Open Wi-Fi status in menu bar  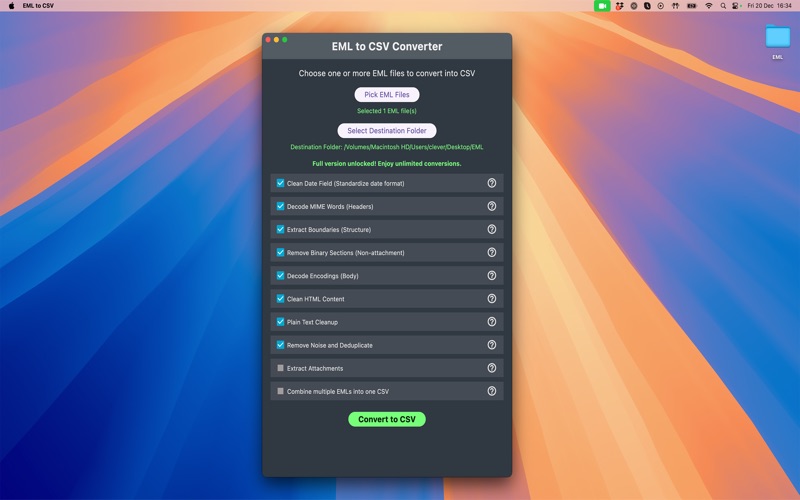pyautogui.click(x=709, y=6)
